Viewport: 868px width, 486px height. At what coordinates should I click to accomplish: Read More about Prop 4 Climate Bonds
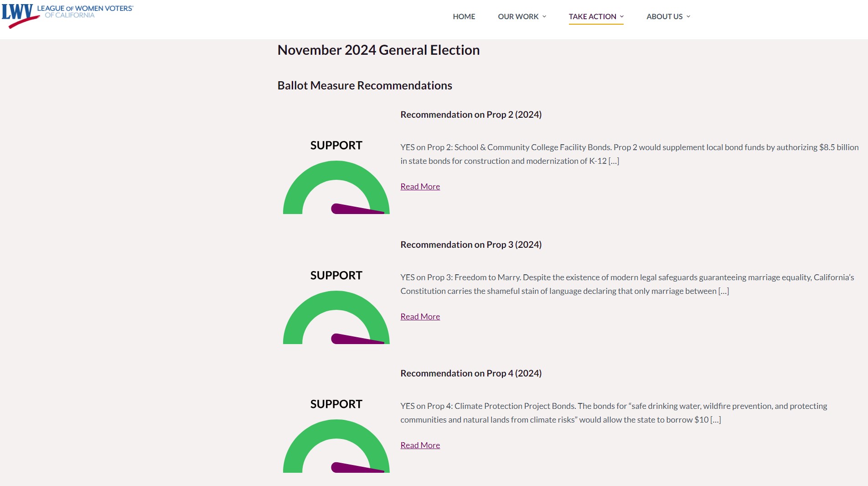tap(420, 445)
